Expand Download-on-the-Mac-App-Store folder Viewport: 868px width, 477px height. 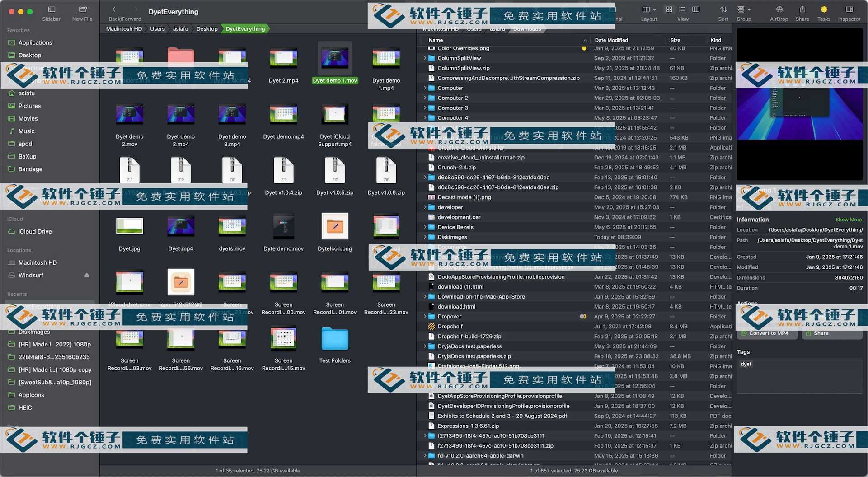425,296
